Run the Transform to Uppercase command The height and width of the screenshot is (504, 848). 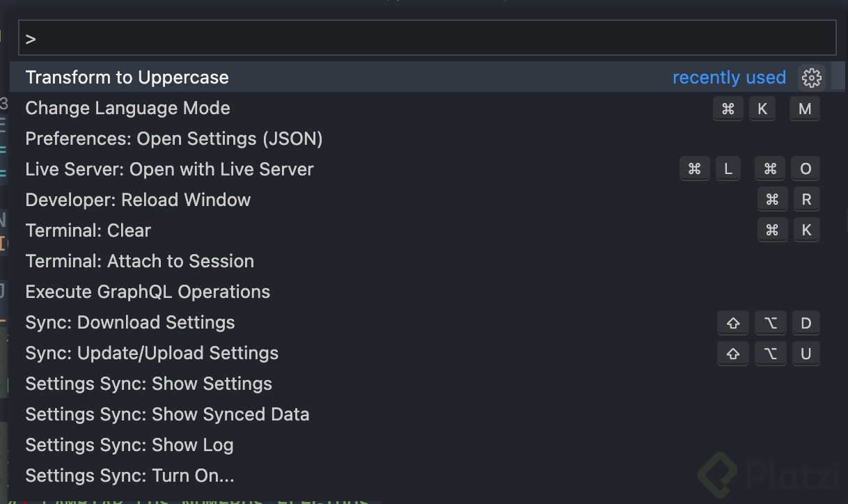pyautogui.click(x=422, y=77)
